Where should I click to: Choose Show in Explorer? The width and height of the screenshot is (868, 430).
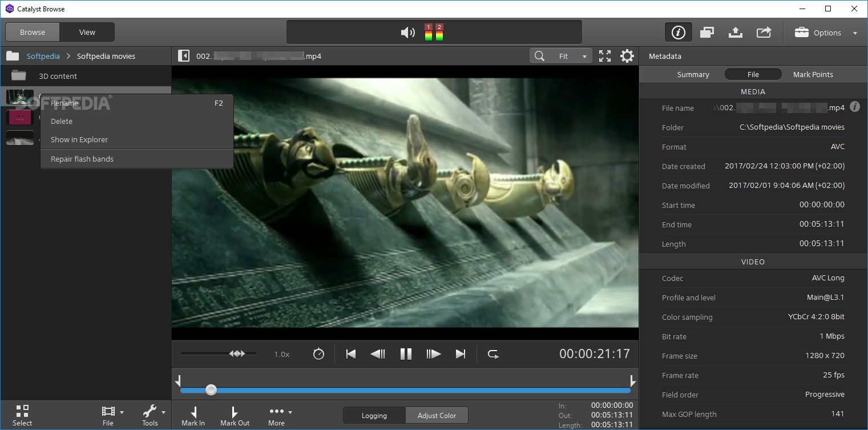click(137, 139)
